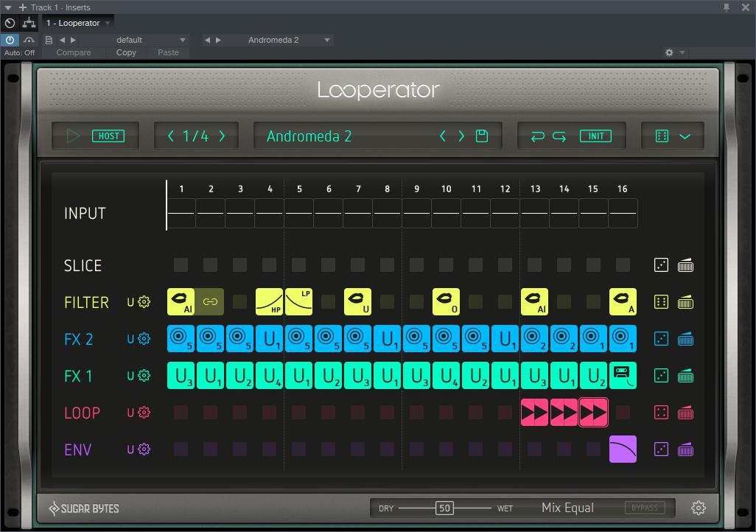
Task: Clear the SLICE row with eraser icon
Action: pyautogui.click(x=685, y=265)
